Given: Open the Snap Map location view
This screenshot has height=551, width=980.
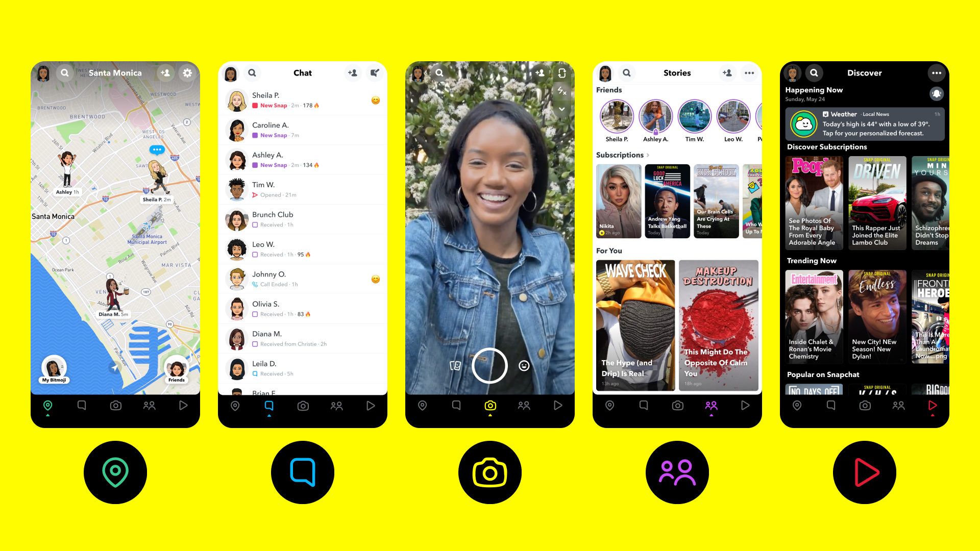Looking at the screenshot, I should (46, 405).
